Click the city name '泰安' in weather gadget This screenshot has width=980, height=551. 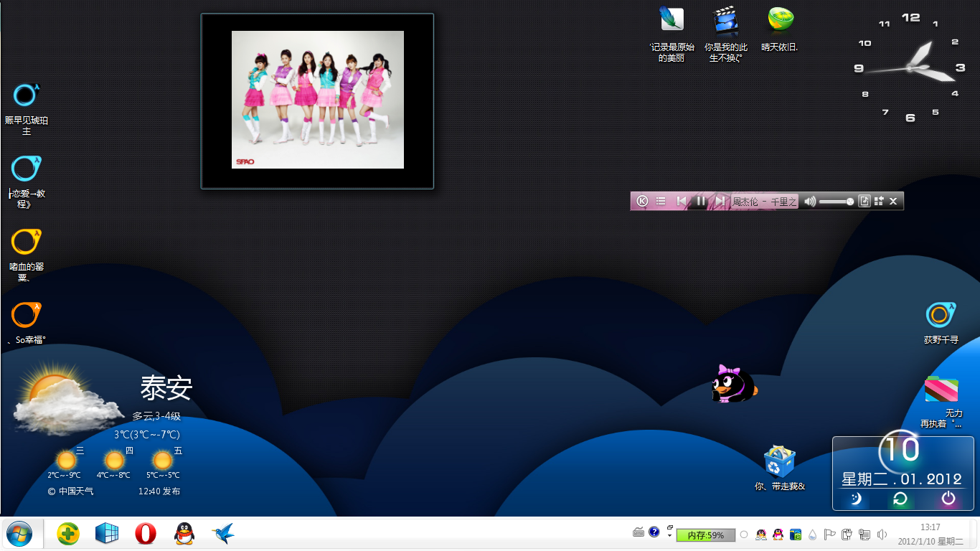[166, 388]
